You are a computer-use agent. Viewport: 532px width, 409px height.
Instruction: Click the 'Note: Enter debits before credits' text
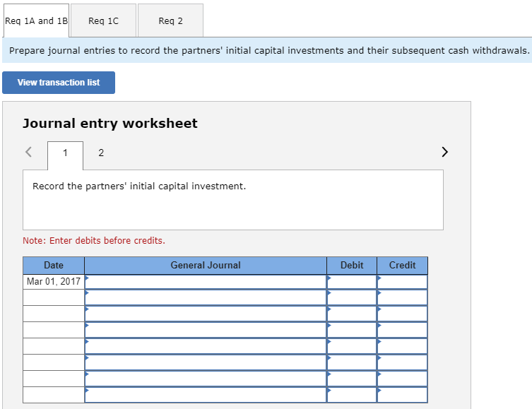pos(94,241)
